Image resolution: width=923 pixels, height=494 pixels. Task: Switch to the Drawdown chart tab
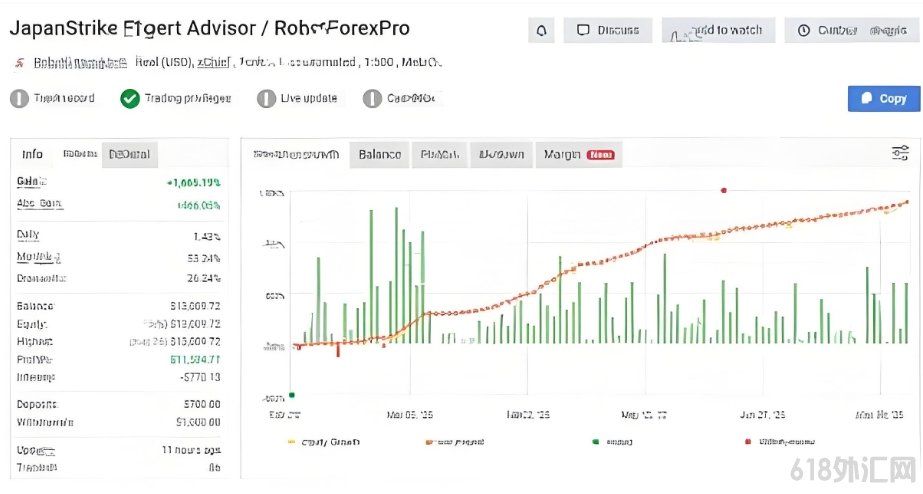(x=502, y=154)
